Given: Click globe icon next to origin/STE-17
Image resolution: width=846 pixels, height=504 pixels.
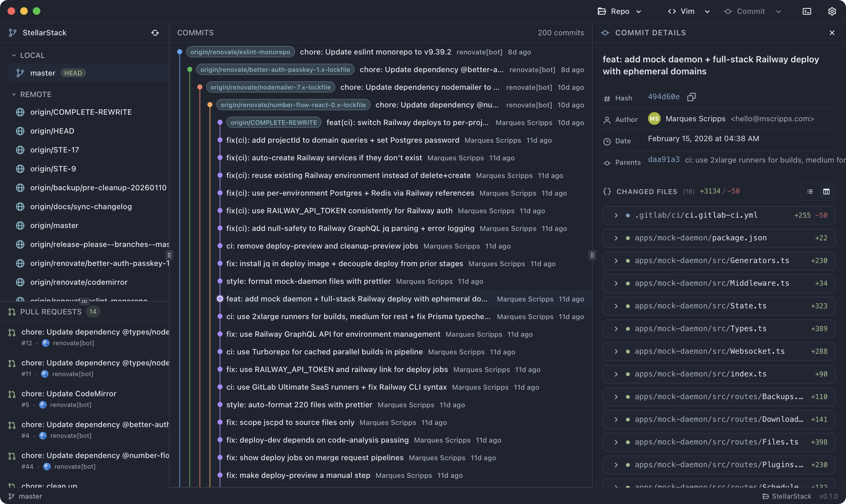Looking at the screenshot, I should click(20, 150).
